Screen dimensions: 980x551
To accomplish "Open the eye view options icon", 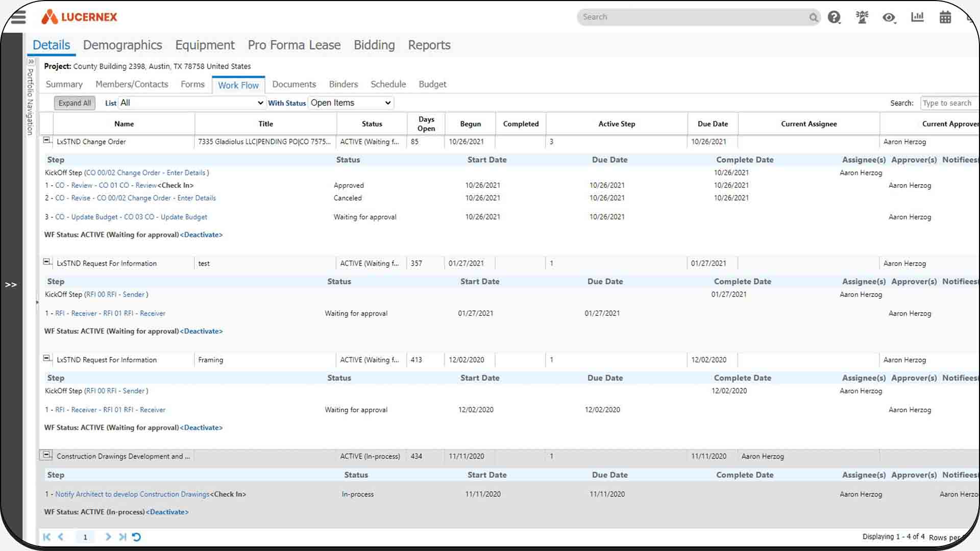I will click(888, 17).
